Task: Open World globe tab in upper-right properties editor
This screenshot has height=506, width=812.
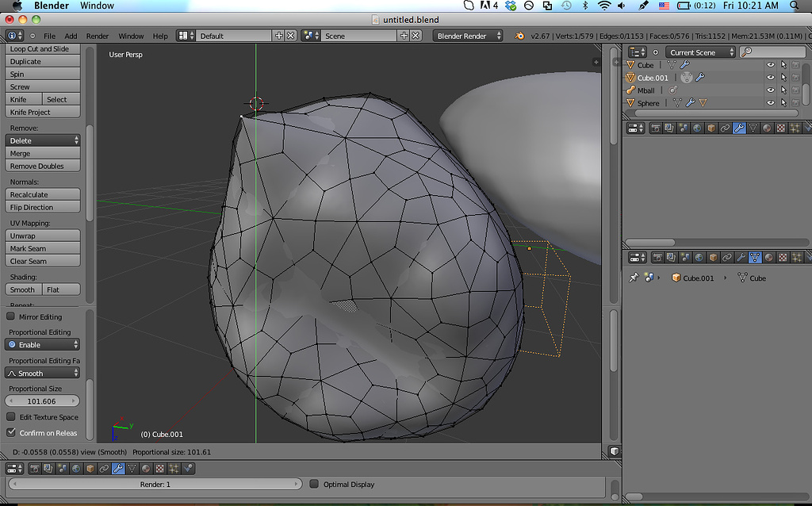Action: pyautogui.click(x=697, y=128)
